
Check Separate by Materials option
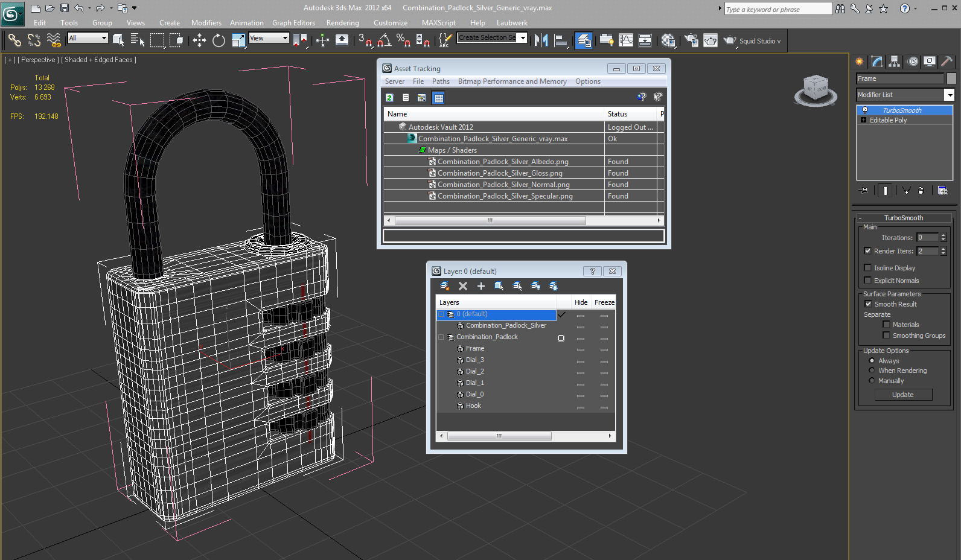coord(886,325)
